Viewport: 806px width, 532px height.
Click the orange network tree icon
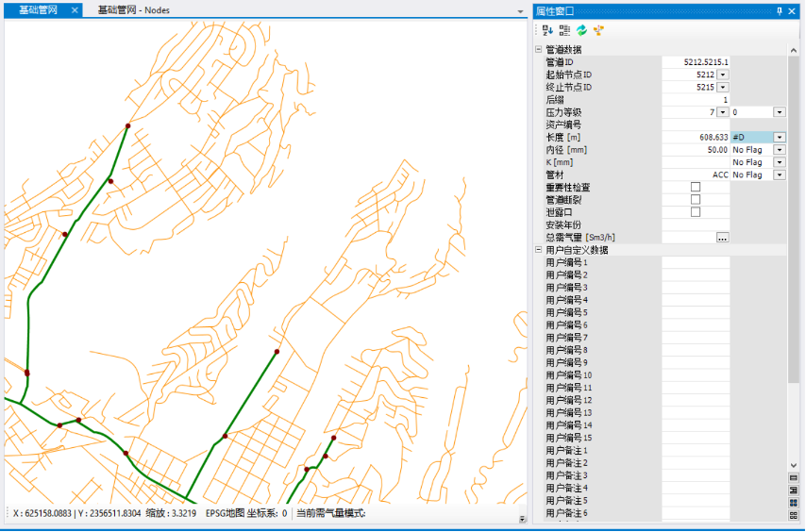click(x=598, y=30)
